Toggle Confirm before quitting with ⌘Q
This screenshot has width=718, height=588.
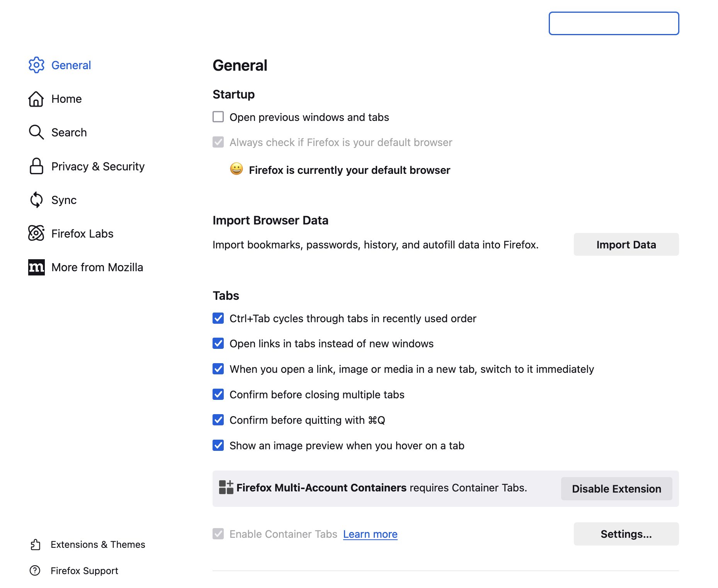click(x=218, y=420)
